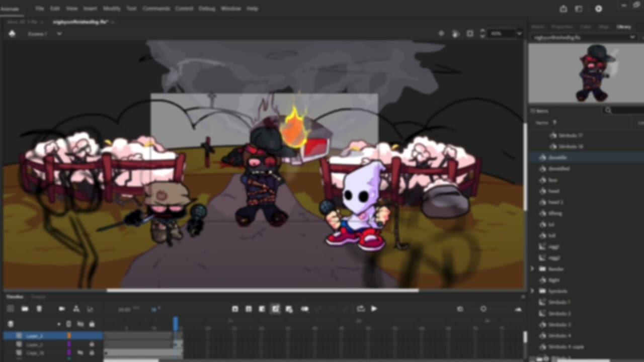Image resolution: width=644 pixels, height=362 pixels.
Task: Lock all layers from the header
Action: coord(92,324)
